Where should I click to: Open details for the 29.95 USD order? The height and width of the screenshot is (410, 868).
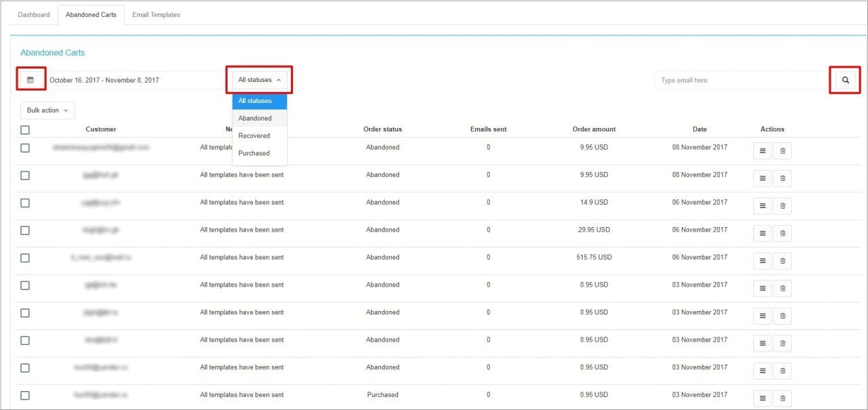[762, 233]
